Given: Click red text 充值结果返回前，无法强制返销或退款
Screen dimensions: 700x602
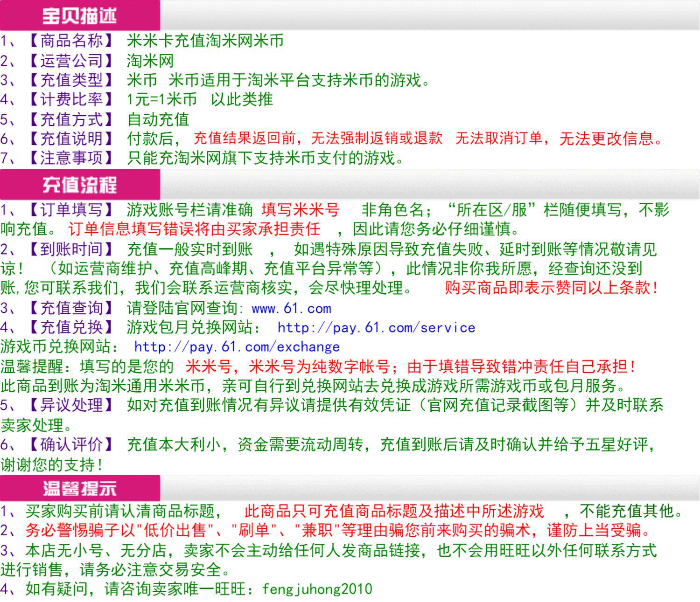Looking at the screenshot, I should tap(318, 138).
